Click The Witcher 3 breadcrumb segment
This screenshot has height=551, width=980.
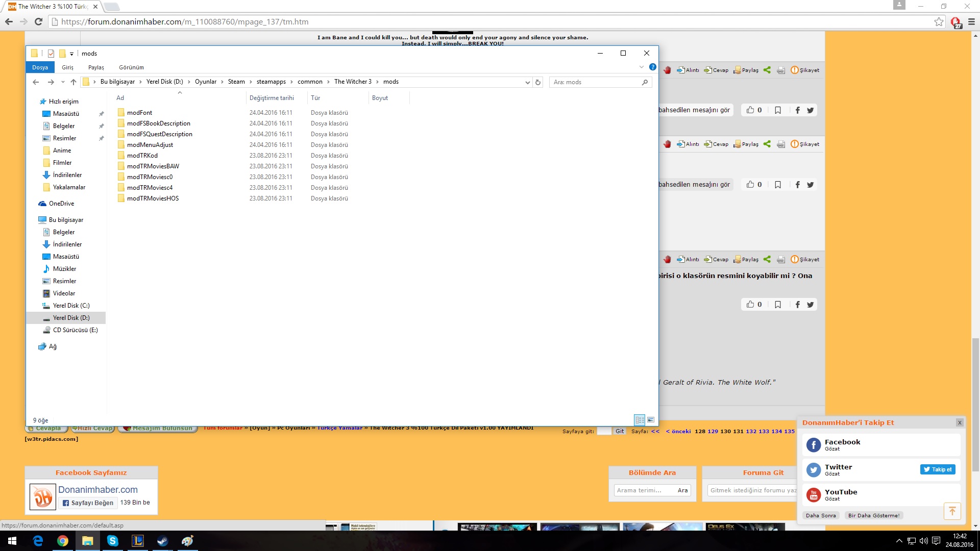click(x=353, y=82)
